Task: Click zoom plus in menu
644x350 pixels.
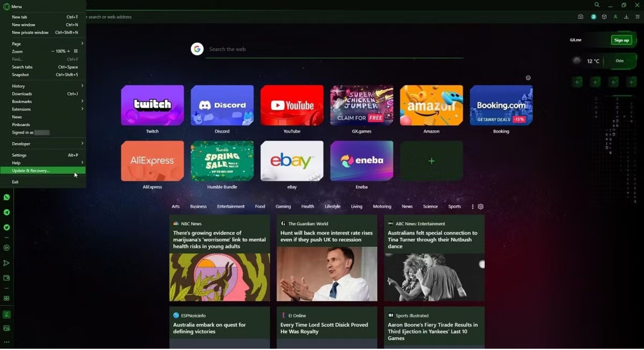Action: [69, 51]
